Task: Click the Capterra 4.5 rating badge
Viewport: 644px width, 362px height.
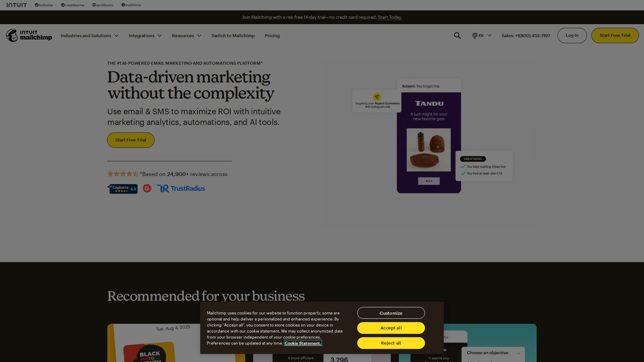Action: point(122,189)
